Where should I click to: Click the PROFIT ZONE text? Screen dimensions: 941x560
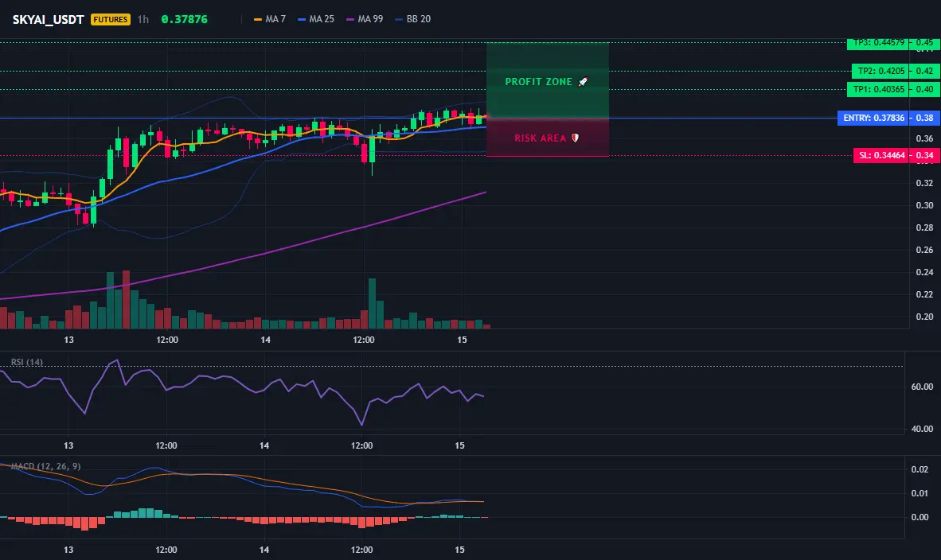click(x=538, y=82)
